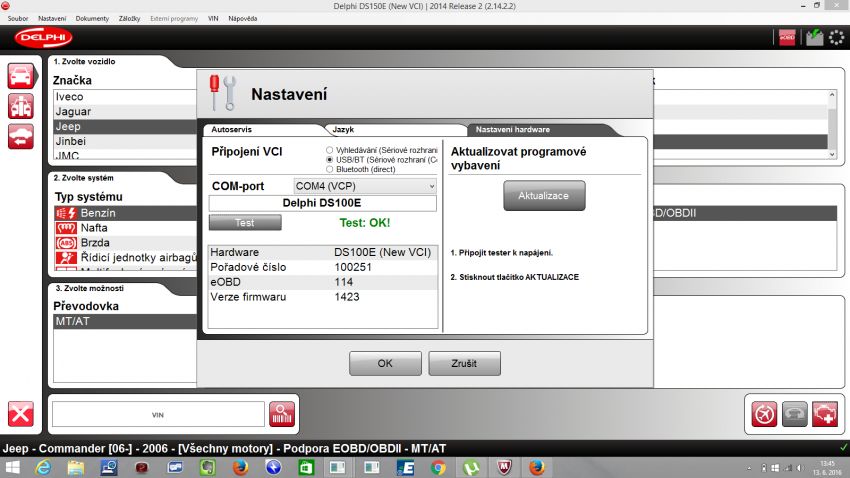Open the COM-port COM4 (VCP) dropdown
850x478 pixels.
coord(365,186)
